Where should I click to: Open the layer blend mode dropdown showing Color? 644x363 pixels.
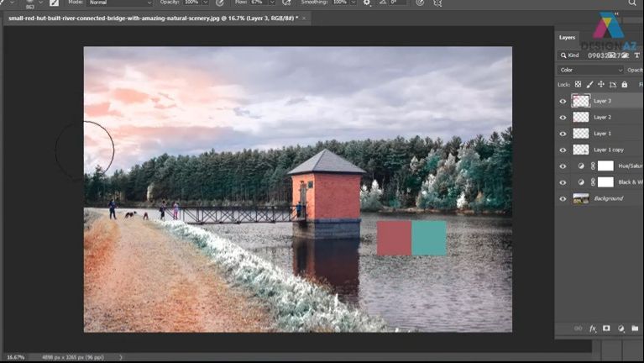coord(590,70)
